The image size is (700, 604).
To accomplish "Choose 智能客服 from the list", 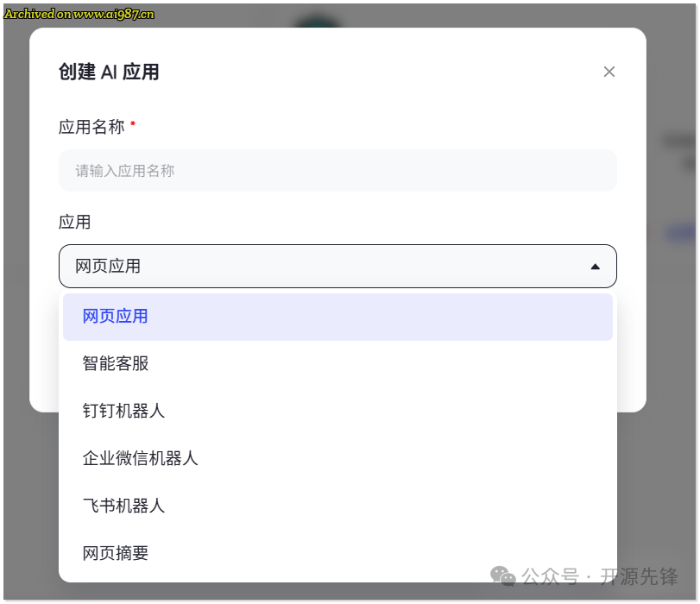I will tap(337, 364).
